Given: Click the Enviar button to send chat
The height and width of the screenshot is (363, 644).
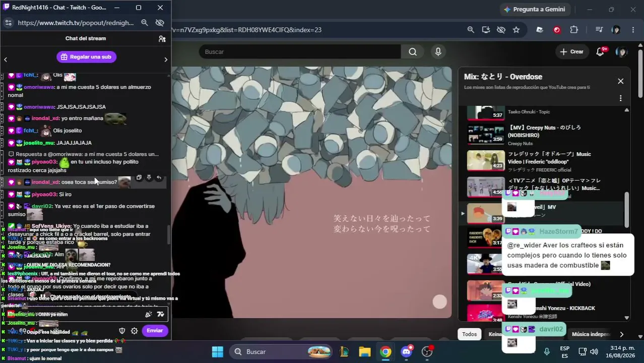Looking at the screenshot, I should point(155,331).
